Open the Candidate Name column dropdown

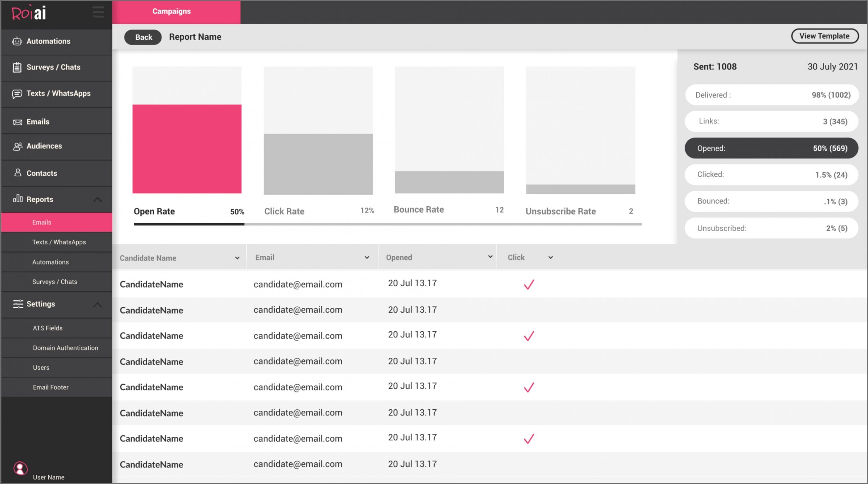tap(237, 258)
